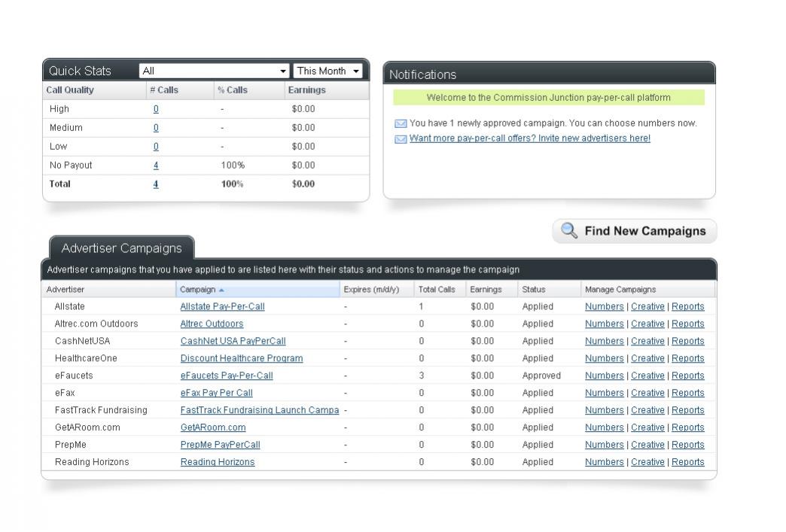Open the All dropdown in Quick Stats
Viewport: 786px width, 532px height.
[214, 71]
